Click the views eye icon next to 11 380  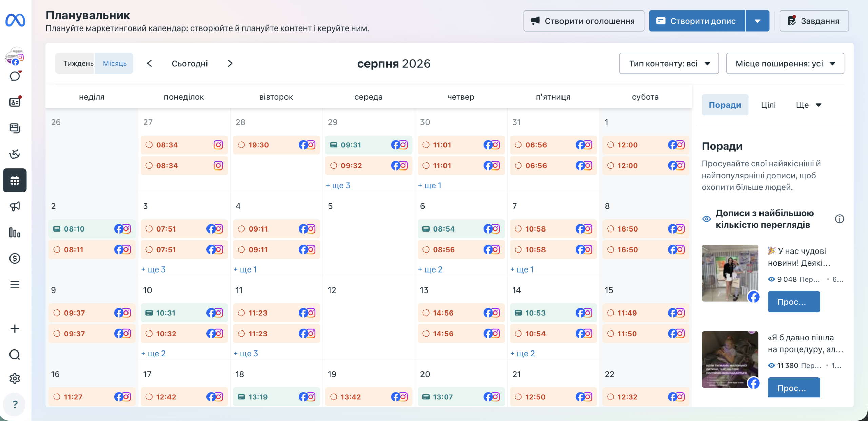pos(771,366)
